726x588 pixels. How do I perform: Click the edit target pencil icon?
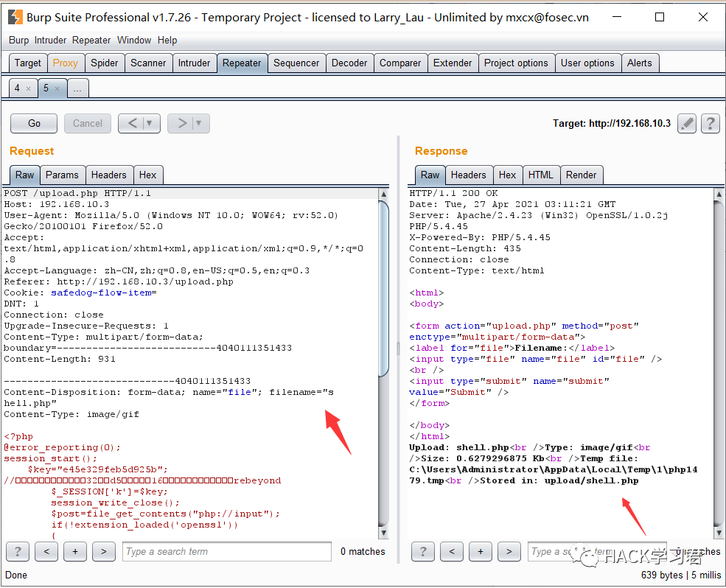[687, 124]
